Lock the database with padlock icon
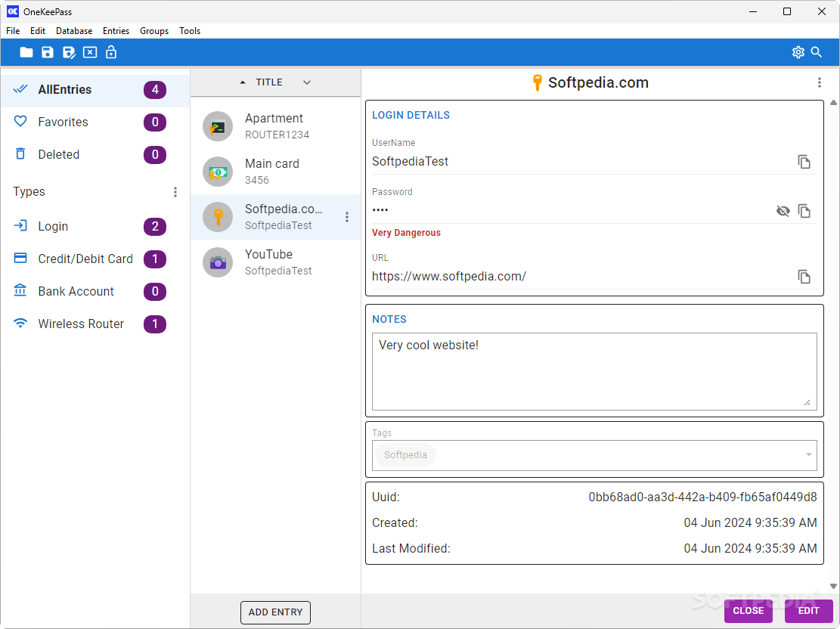This screenshot has width=840, height=629. click(111, 52)
